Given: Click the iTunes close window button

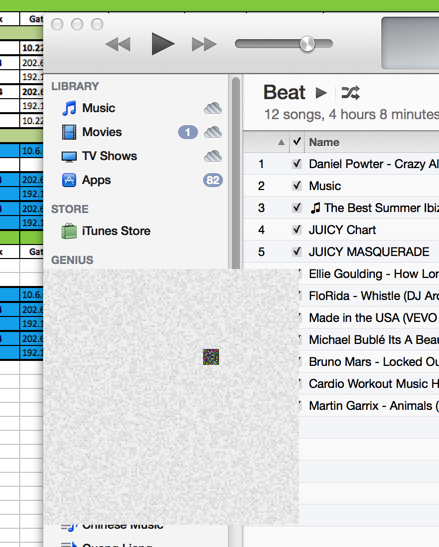Looking at the screenshot, I should click(57, 24).
